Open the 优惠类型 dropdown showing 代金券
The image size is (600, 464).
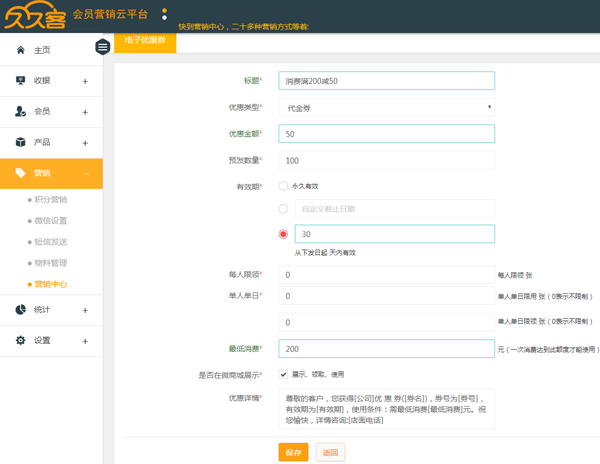[386, 107]
